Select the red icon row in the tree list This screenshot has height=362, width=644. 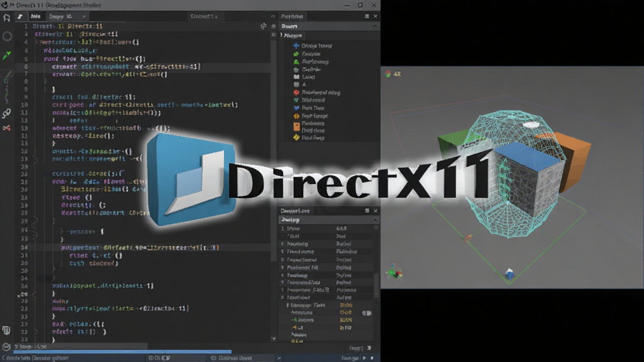tap(317, 92)
